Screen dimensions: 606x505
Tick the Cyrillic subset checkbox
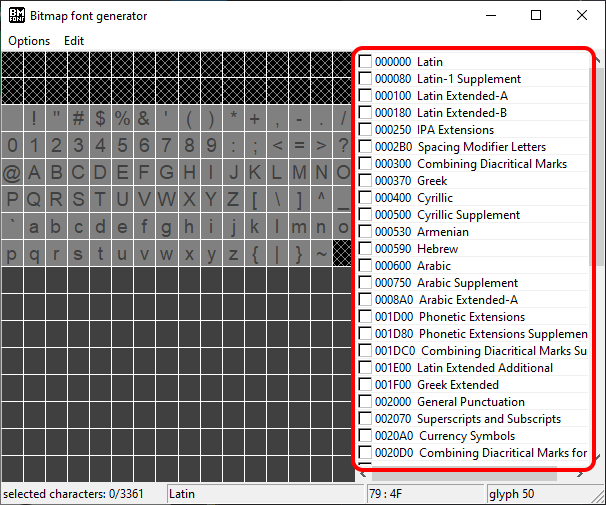[x=366, y=198]
